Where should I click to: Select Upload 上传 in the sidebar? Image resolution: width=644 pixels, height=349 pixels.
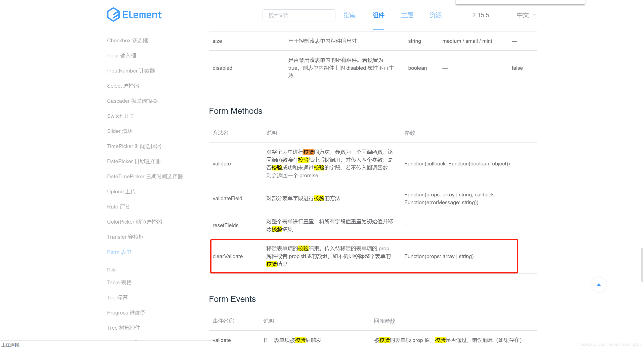tap(121, 191)
